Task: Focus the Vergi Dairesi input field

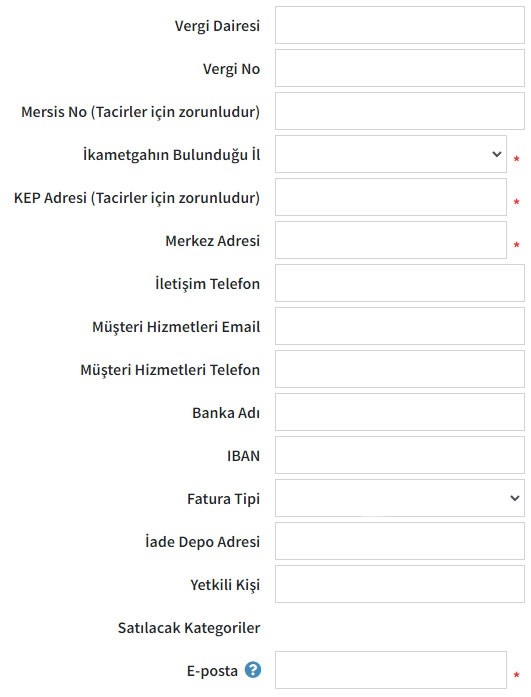Action: click(x=399, y=25)
